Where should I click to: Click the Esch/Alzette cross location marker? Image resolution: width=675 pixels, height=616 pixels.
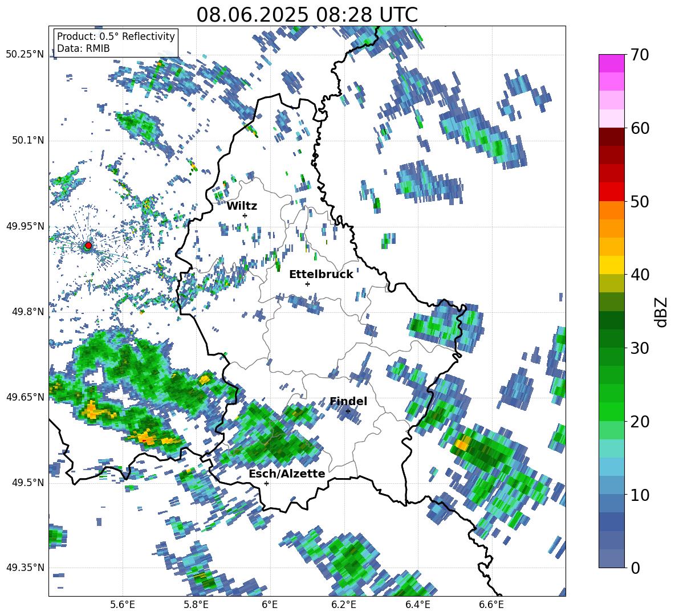coord(266,483)
